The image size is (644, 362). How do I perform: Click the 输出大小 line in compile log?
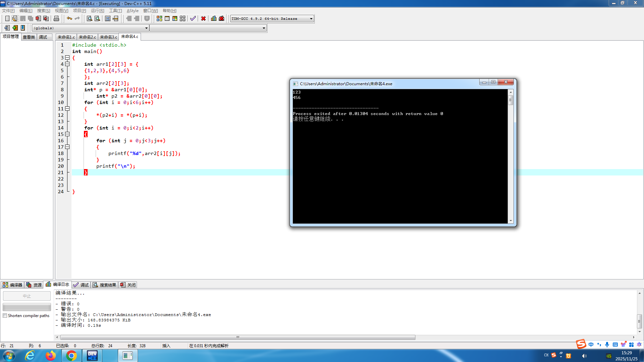(93, 320)
